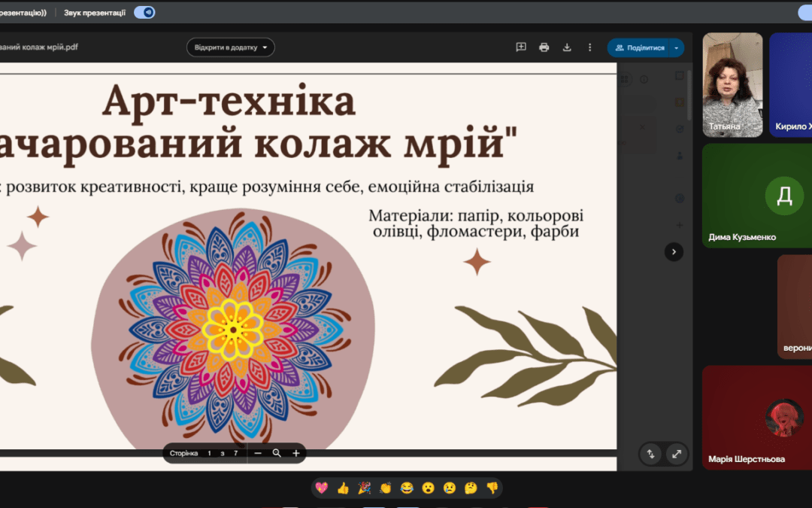This screenshot has height=508, width=812.
Task: Click the page number field showing 1
Action: 209,453
